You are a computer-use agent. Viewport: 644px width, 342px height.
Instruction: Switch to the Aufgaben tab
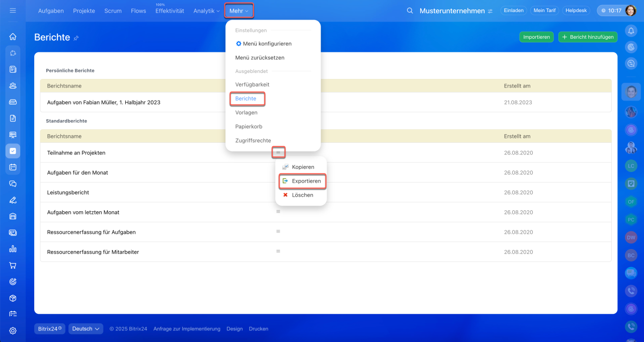pos(51,11)
